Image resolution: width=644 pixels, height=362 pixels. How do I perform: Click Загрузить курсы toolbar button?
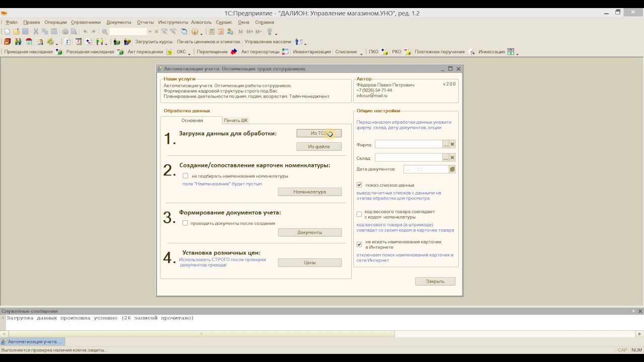point(153,42)
